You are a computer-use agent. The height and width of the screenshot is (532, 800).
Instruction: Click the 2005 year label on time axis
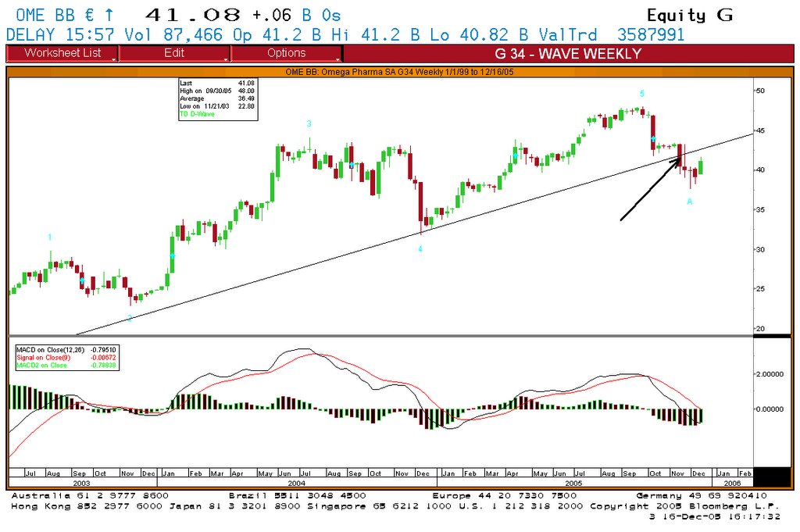[573, 483]
